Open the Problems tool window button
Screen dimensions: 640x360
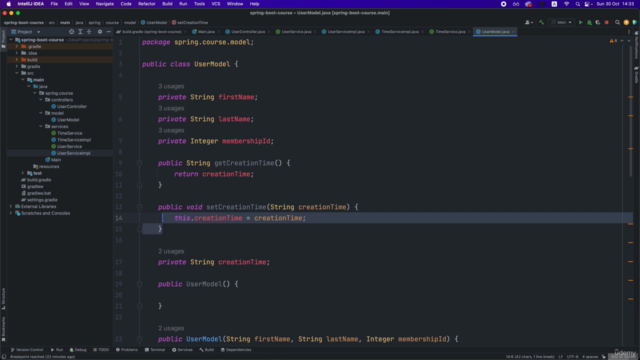pos(127,350)
